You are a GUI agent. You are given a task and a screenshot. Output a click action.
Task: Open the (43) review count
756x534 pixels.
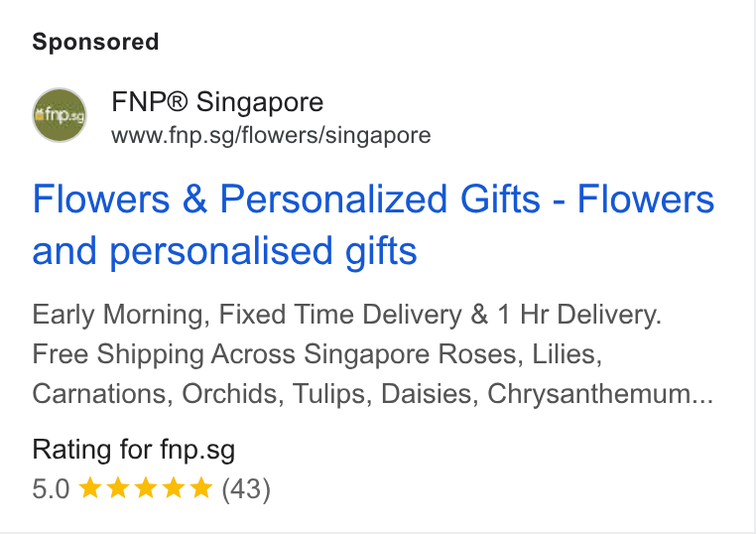click(246, 488)
